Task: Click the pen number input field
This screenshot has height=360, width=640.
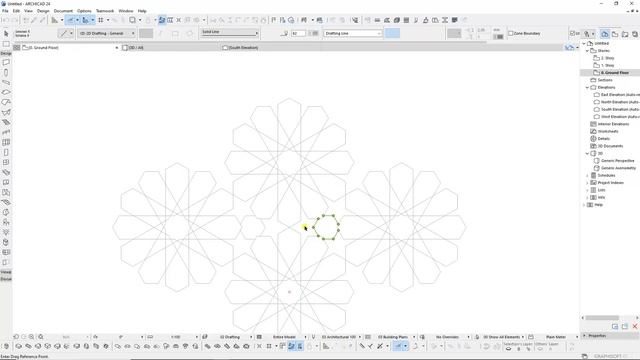Action: click(x=298, y=33)
